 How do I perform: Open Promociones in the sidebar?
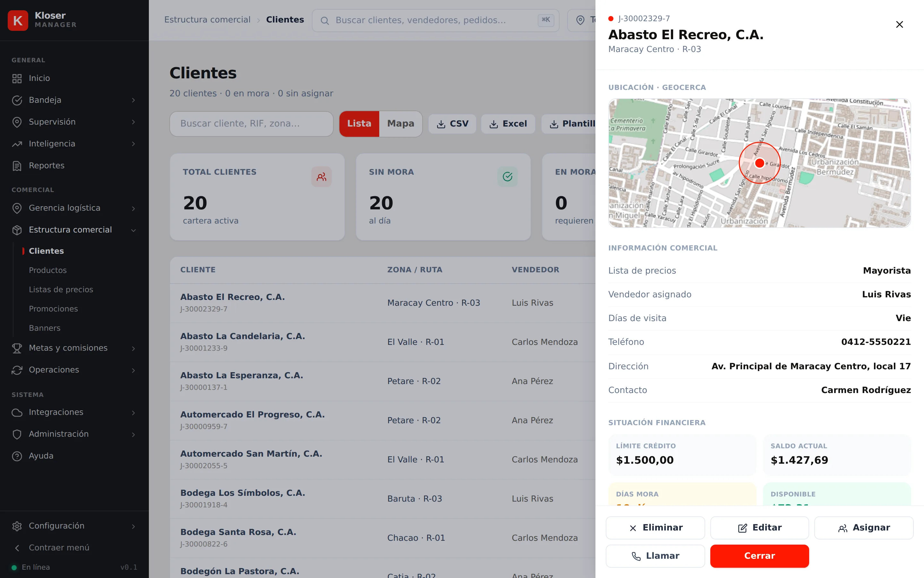(x=54, y=309)
